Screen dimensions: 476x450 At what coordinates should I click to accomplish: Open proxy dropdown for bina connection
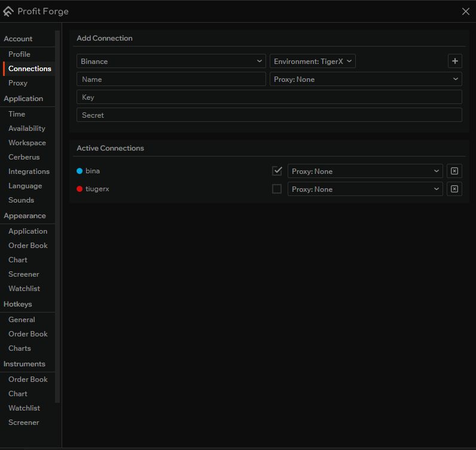click(x=365, y=171)
